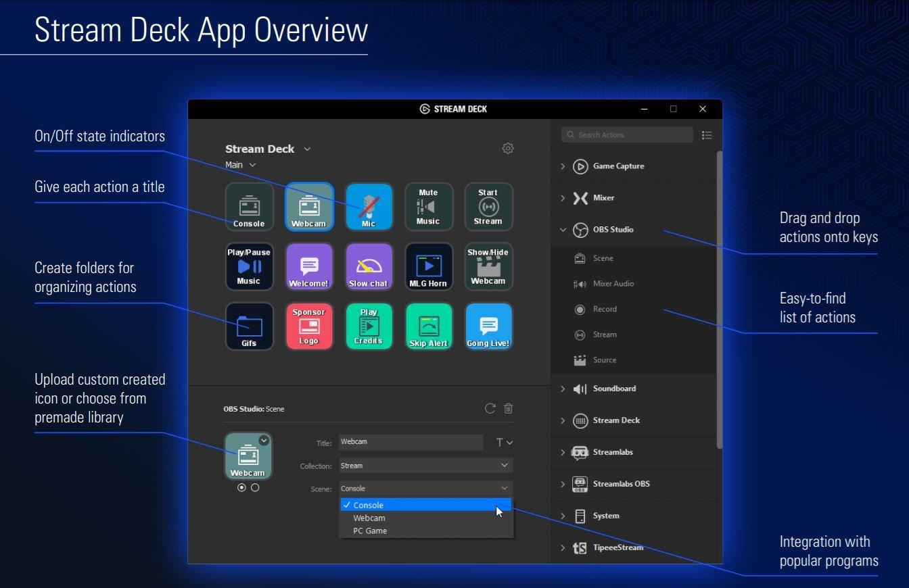Open the Collection dropdown showing Stream

pos(425,466)
